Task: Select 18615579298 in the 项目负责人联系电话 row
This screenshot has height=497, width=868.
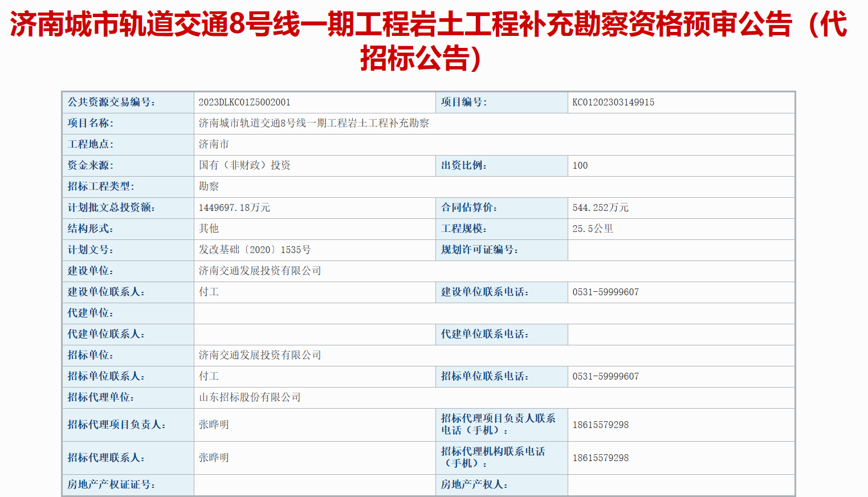Action: (601, 425)
